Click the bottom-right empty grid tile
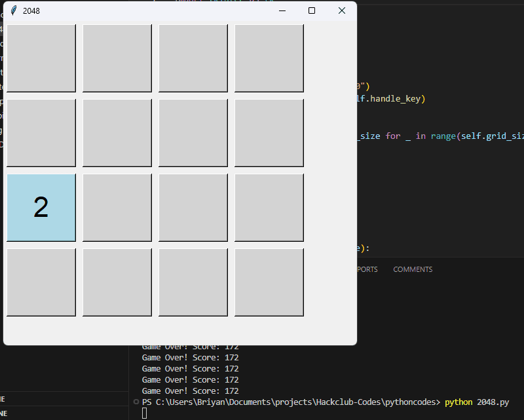This screenshot has height=420, width=524. pos(269,282)
